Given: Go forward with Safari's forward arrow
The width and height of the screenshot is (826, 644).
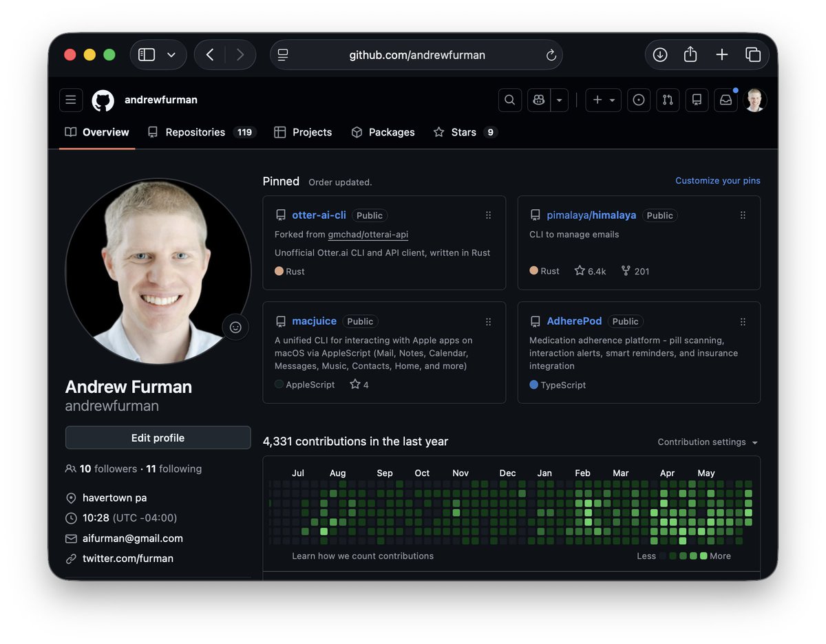Looking at the screenshot, I should (240, 55).
